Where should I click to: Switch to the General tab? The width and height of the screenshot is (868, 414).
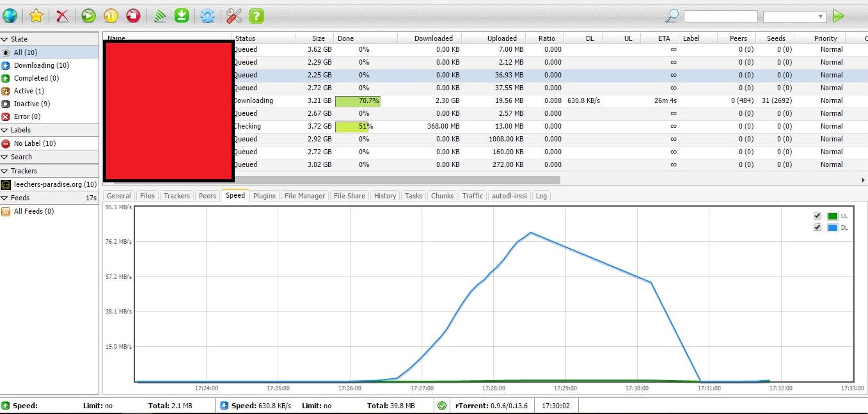click(119, 196)
